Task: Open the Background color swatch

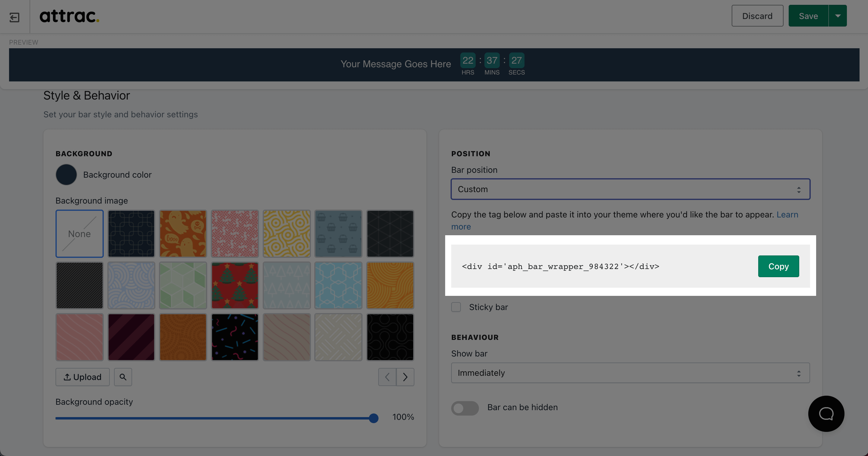Action: pos(66,175)
